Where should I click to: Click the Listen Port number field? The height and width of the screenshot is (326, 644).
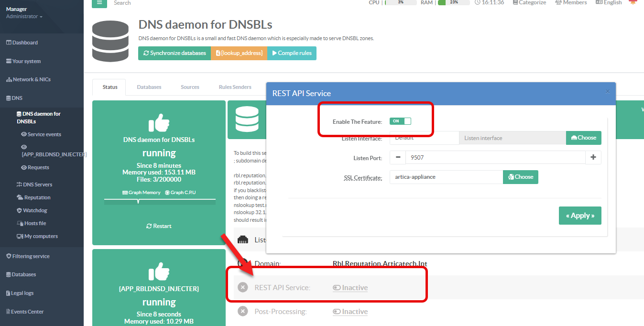[495, 157]
